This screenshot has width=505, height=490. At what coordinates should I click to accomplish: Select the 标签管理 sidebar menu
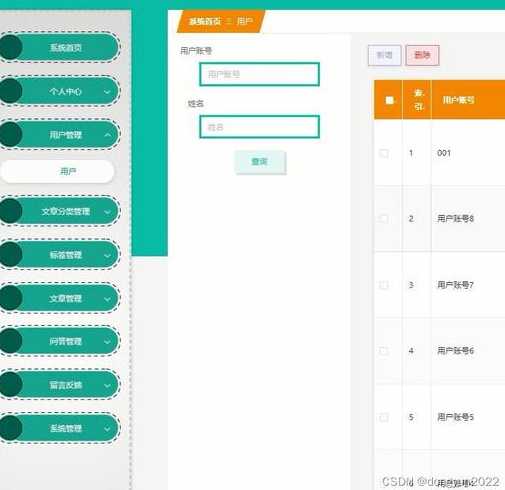coord(59,255)
